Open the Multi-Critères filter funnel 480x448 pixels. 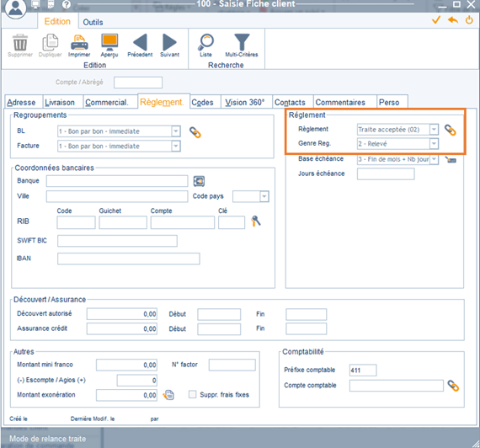[242, 42]
